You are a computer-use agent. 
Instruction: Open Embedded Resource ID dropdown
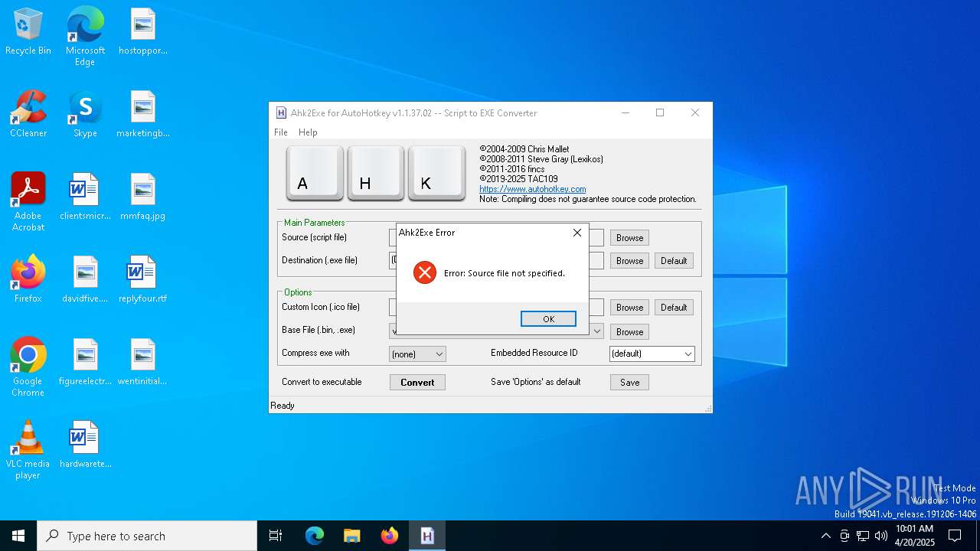[x=652, y=354]
